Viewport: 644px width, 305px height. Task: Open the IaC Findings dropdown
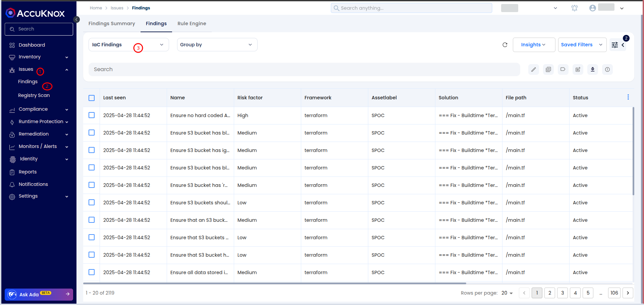(128, 45)
